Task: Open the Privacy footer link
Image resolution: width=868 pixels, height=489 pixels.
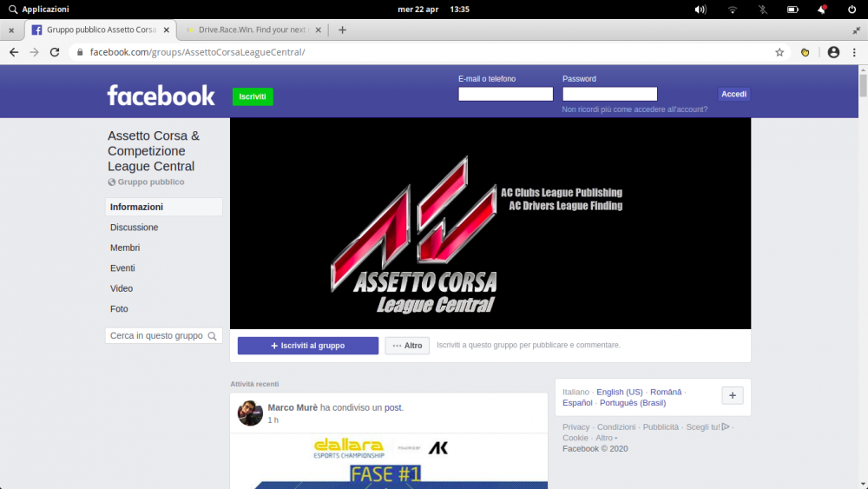Action: coord(575,427)
